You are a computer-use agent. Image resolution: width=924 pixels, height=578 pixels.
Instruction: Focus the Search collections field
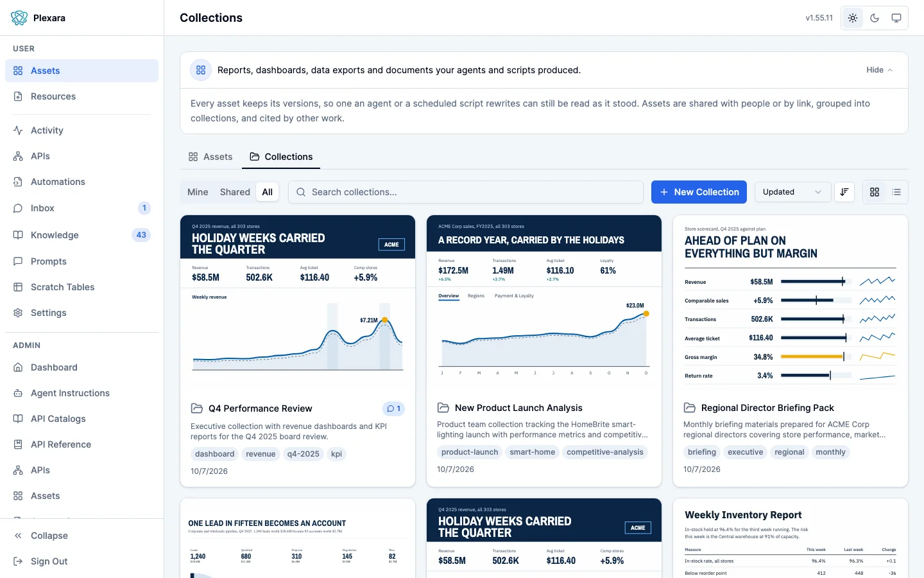pos(466,192)
